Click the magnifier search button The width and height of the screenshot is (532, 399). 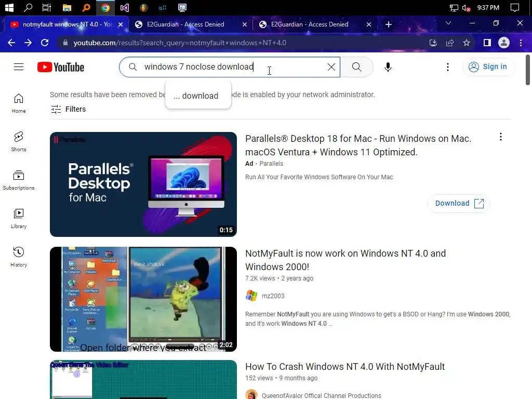click(x=356, y=67)
